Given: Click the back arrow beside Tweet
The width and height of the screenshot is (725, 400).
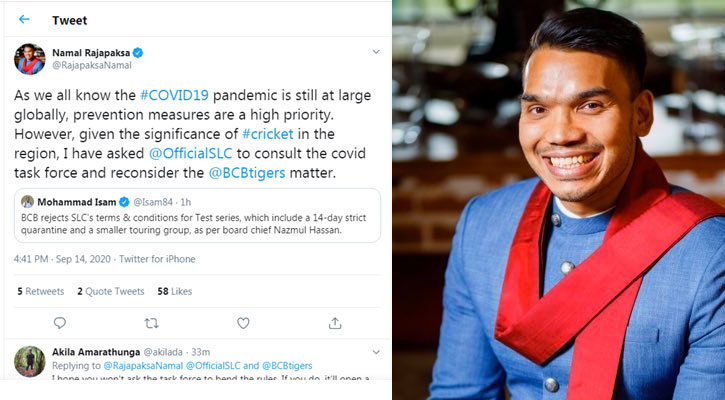Looking at the screenshot, I should [x=24, y=19].
